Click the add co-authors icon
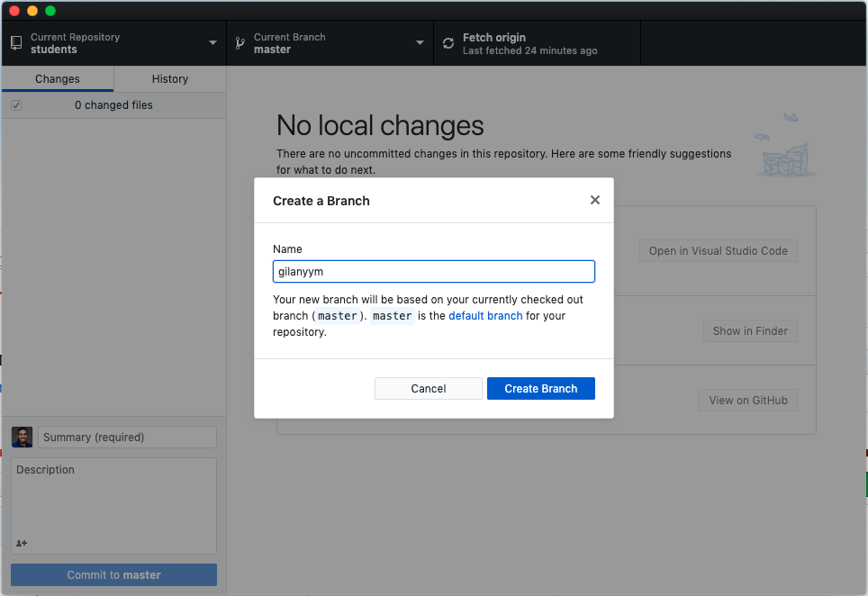This screenshot has height=596, width=868. (19, 543)
